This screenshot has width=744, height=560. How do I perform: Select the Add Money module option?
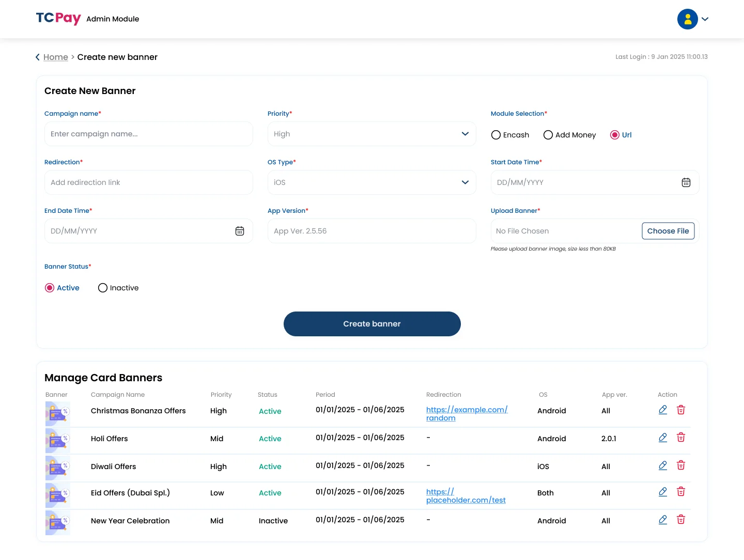[x=548, y=135]
